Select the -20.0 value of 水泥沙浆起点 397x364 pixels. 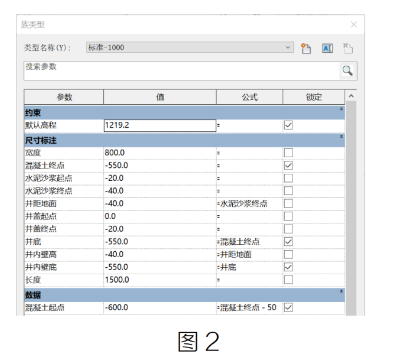coord(160,178)
